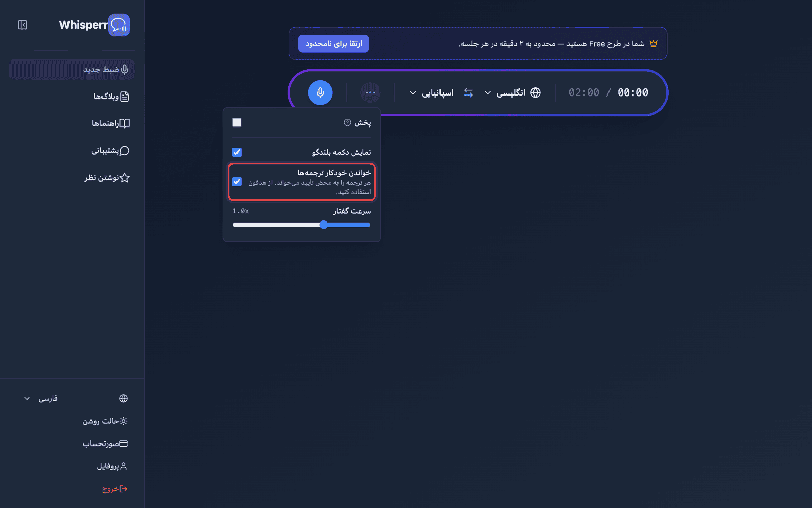Screen dimensions: 812x508
Task: Click ارتقا برای نامحدود upgrade button
Action: (x=333, y=44)
